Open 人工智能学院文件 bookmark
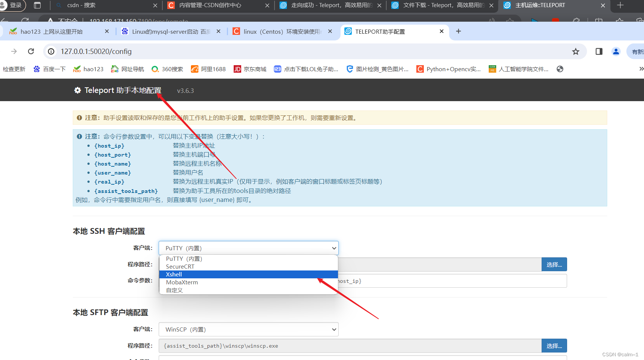Screen dimensions: 644x360 [519, 69]
